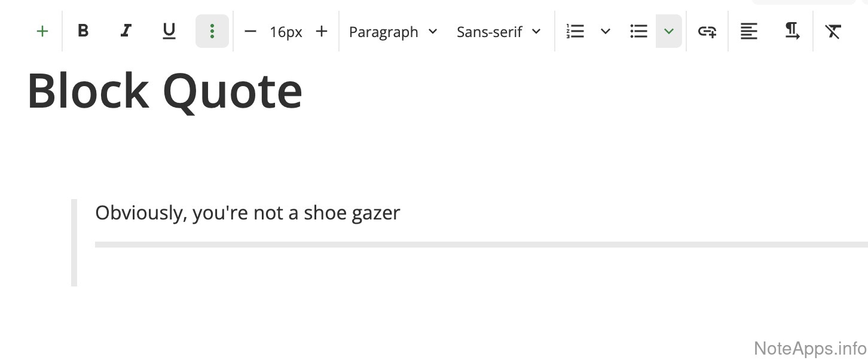Increase the font size

pyautogui.click(x=322, y=31)
